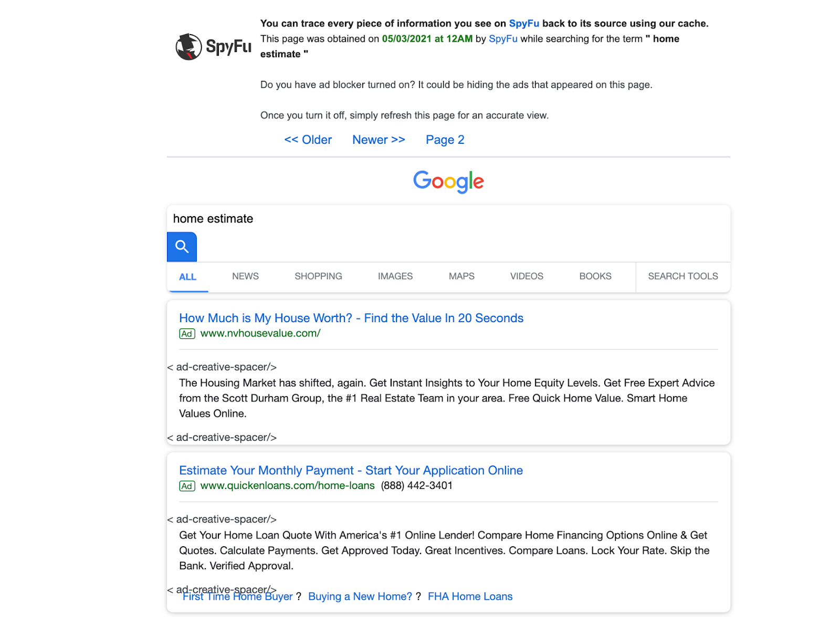
Task: Click the SpyFu link after '12AM by'
Action: (503, 39)
